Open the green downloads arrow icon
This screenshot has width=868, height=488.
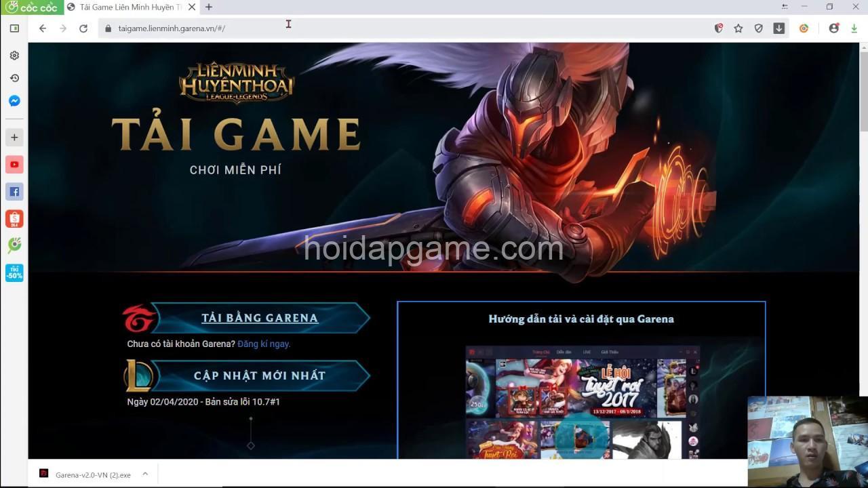854,28
